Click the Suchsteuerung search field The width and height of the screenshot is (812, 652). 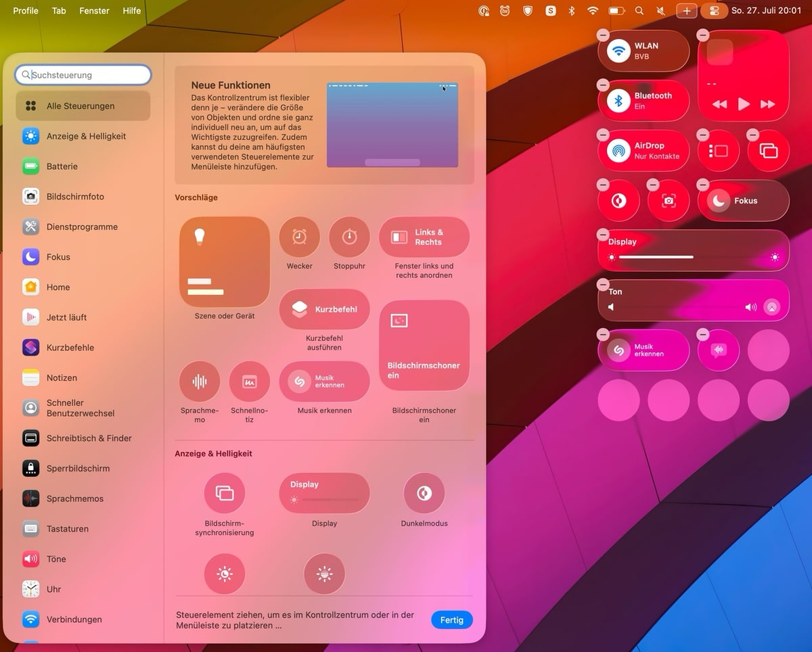pyautogui.click(x=83, y=75)
